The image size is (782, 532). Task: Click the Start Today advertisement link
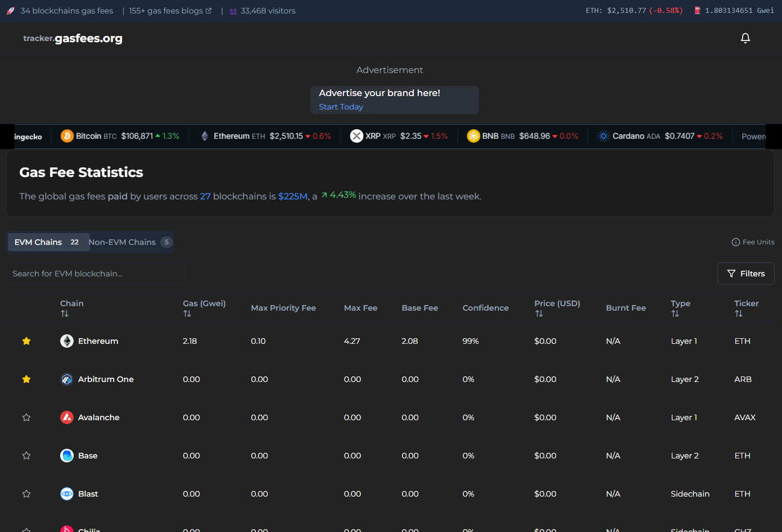point(341,107)
